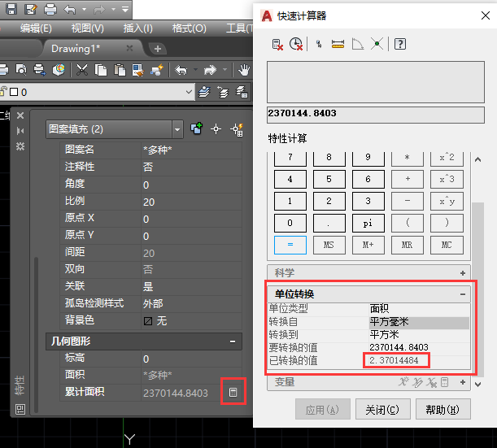Toggle PICKADD value icon in Properties
497x448 pixels.
tap(197, 129)
